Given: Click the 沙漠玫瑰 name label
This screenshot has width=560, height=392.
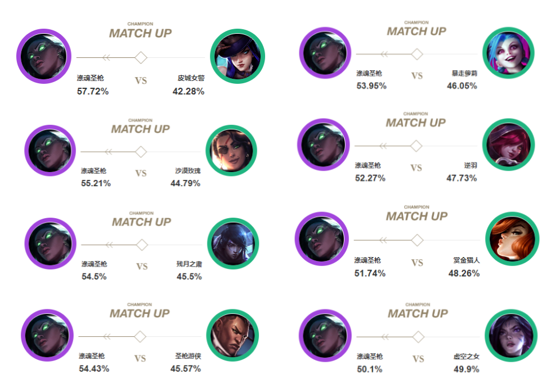Looking at the screenshot, I should pyautogui.click(x=187, y=171).
